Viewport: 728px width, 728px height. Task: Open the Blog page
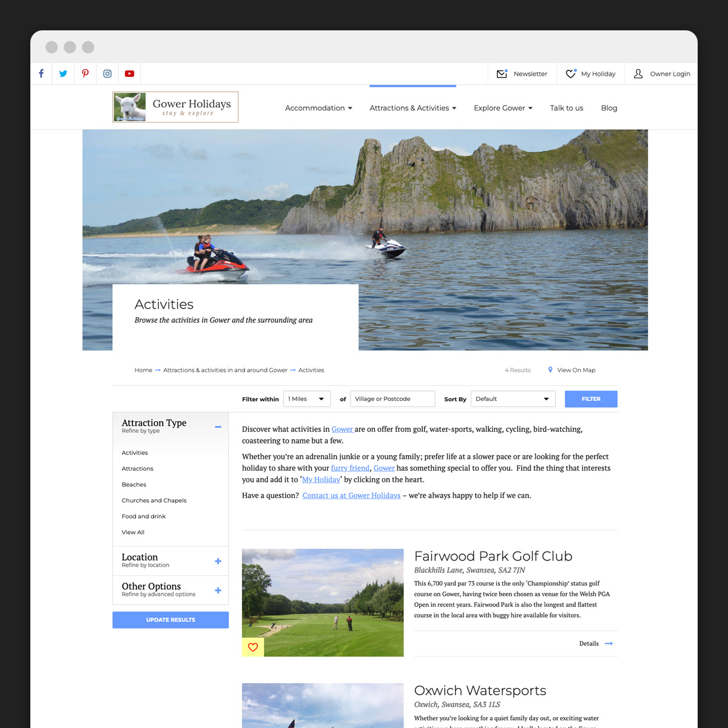(x=609, y=108)
